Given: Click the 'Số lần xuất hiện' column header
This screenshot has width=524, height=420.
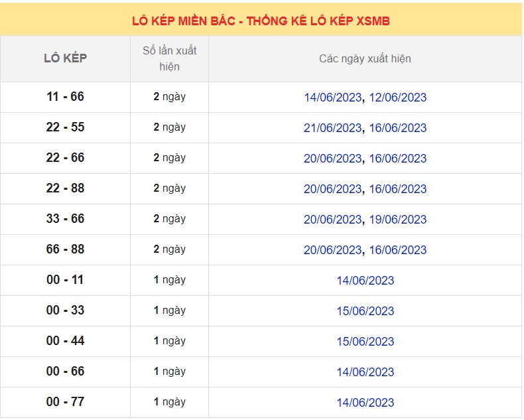Looking at the screenshot, I should tap(169, 58).
